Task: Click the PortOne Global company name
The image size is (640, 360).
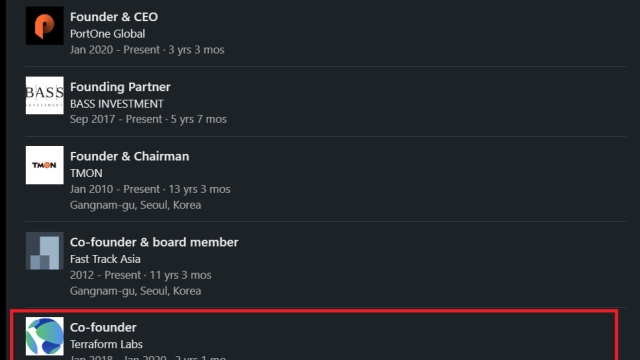Action: click(107, 34)
